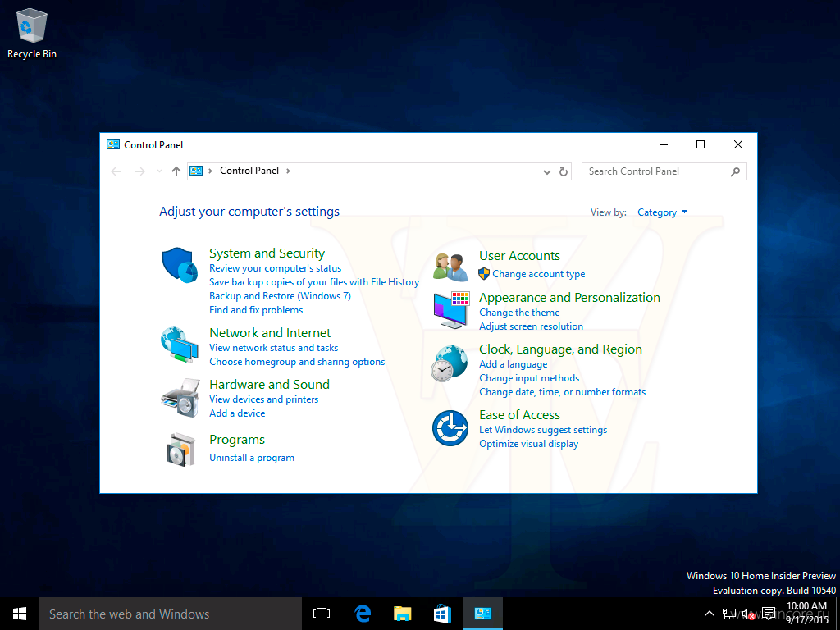Go up one level with the Up arrow
The height and width of the screenshot is (630, 840).
point(176,171)
